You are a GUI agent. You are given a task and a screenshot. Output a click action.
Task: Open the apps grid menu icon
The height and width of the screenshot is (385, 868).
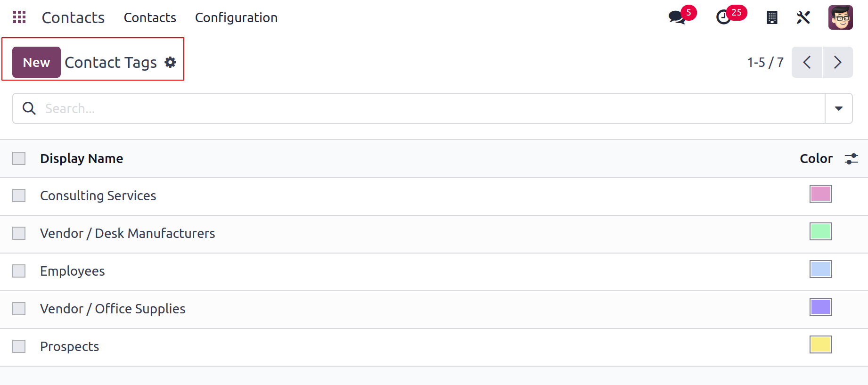pos(19,17)
